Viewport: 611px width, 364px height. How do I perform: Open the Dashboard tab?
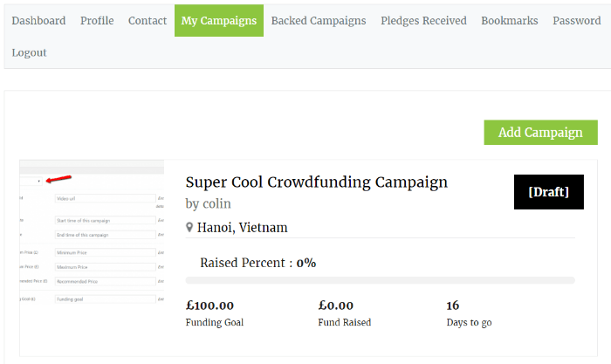(38, 21)
